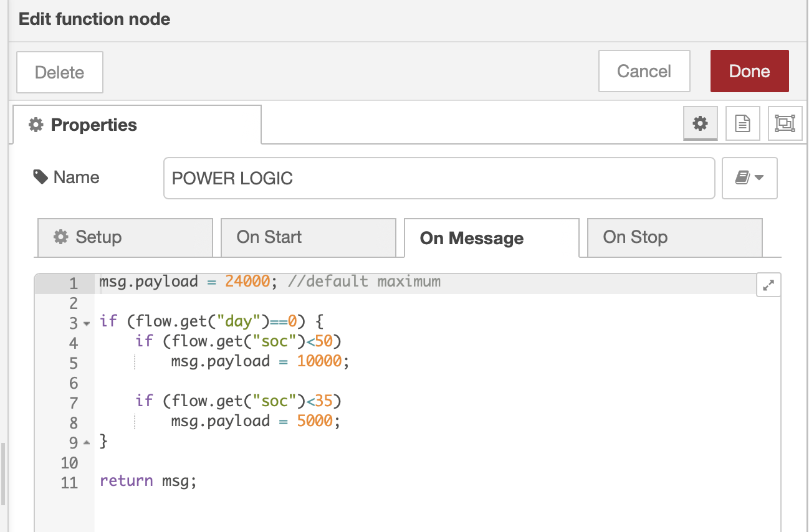
Task: Switch to the On Stop tab
Action: tap(675, 237)
